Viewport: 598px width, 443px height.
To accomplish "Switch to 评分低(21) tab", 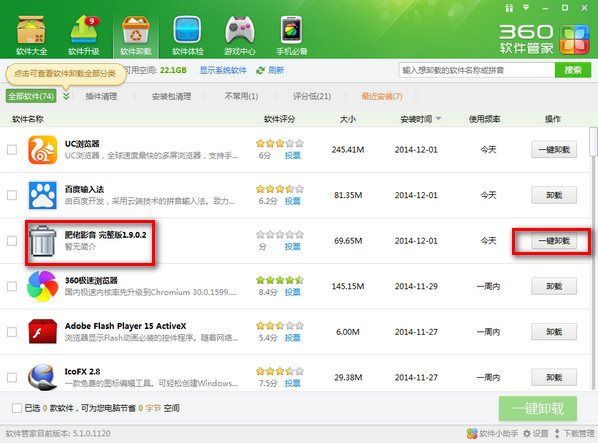I will (312, 96).
